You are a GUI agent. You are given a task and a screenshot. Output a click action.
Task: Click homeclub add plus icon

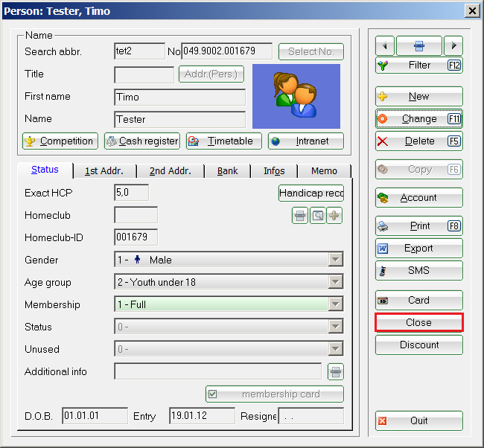[334, 215]
